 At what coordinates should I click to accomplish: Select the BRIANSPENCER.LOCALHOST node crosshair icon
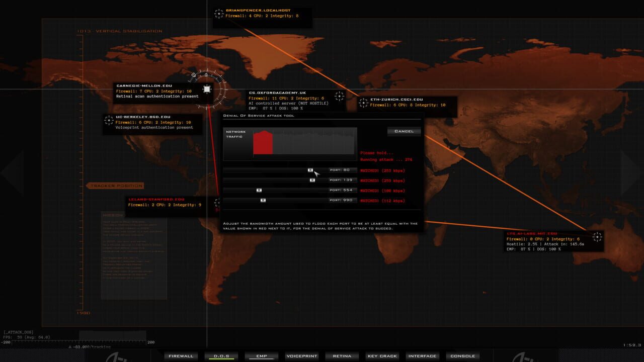tap(218, 14)
